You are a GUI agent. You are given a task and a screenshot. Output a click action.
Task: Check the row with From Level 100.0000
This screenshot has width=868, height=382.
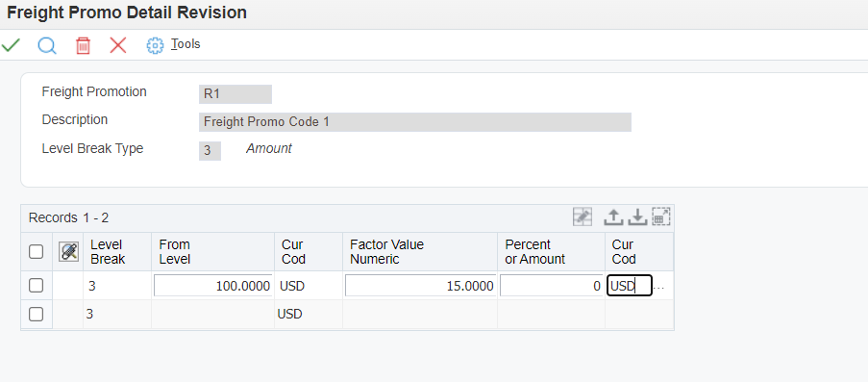36,286
